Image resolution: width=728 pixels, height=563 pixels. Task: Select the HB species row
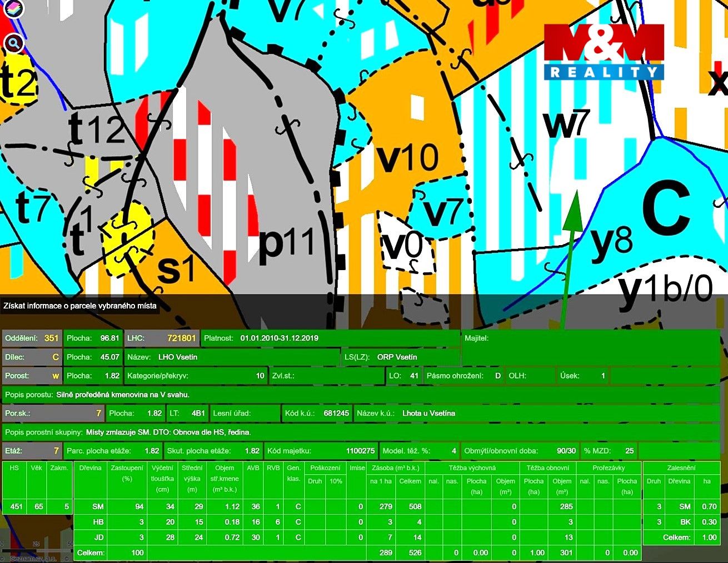[98, 522]
